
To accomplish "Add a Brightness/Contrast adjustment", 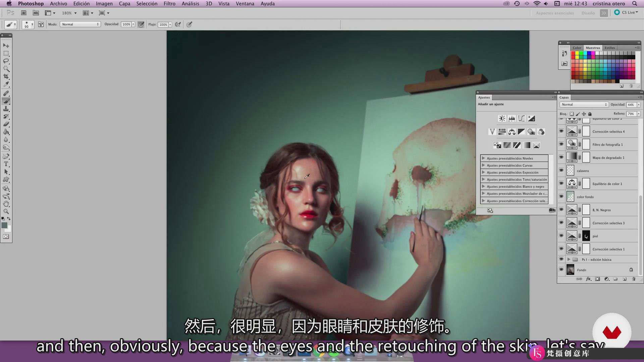I will [502, 118].
